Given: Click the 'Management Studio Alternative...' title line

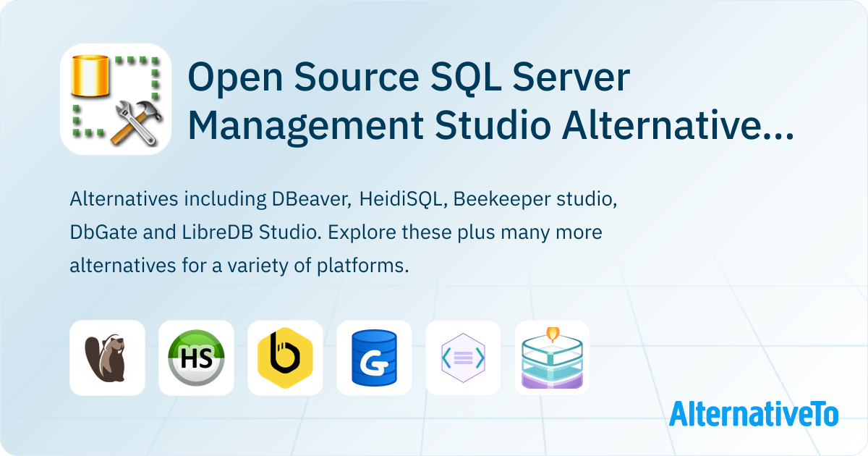Looking at the screenshot, I should (491, 125).
